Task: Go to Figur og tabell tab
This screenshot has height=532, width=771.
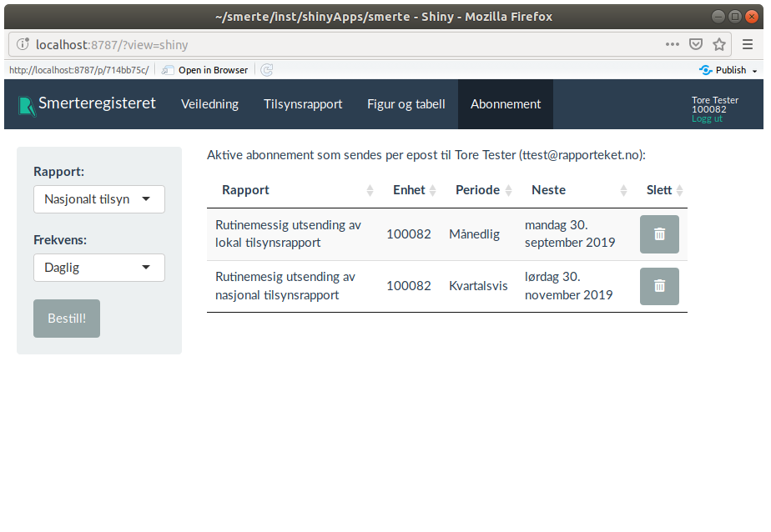Action: point(406,104)
